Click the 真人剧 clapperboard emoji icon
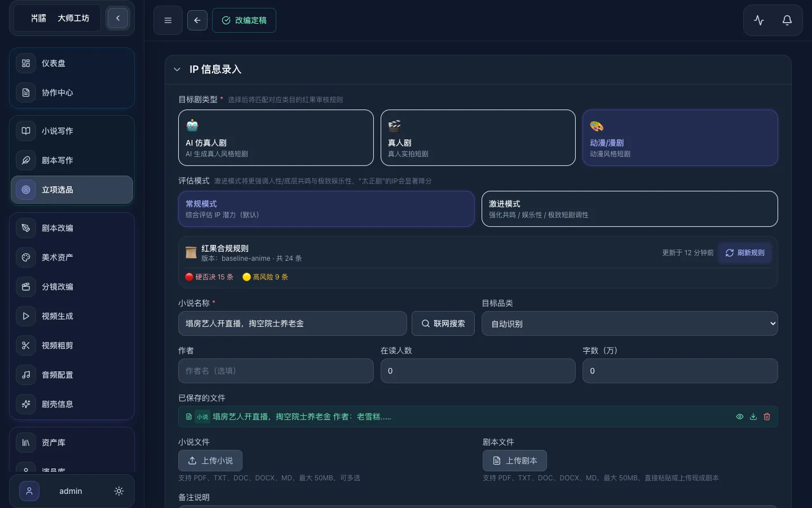 (x=395, y=125)
